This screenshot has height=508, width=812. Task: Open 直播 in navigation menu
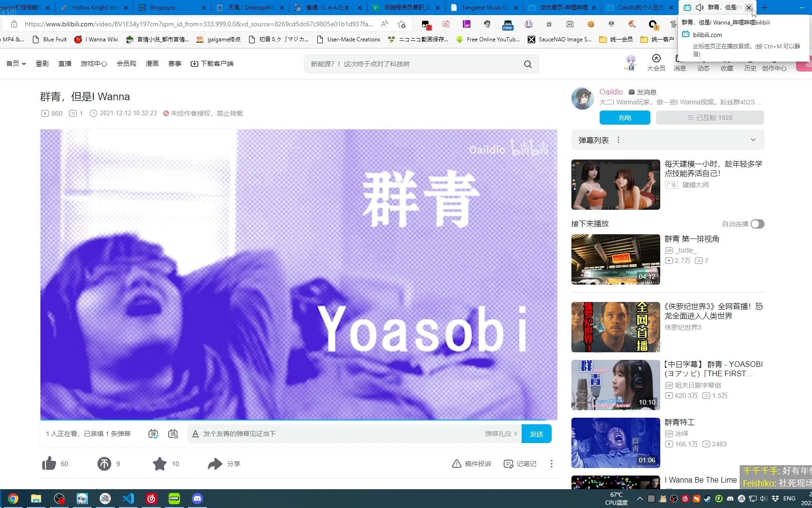(65, 63)
